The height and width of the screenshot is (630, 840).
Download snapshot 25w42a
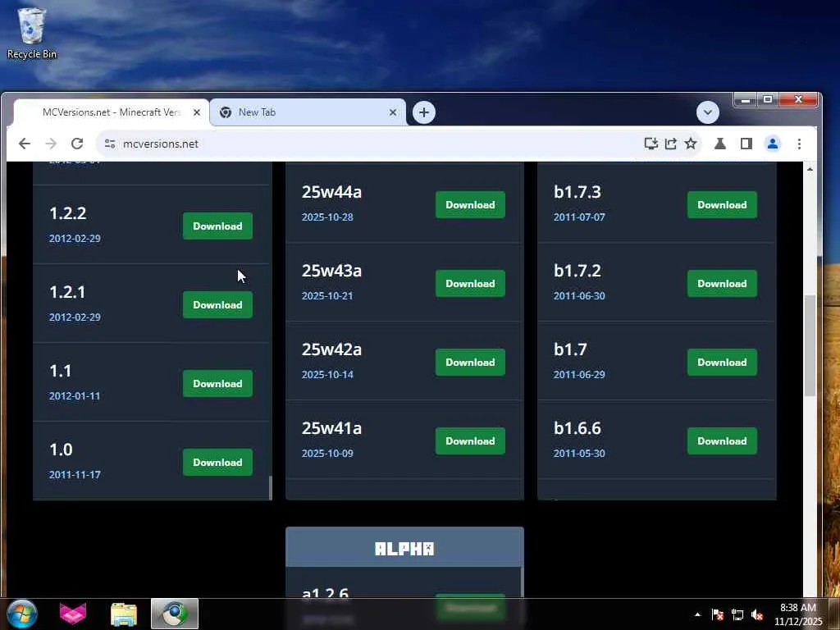470,362
